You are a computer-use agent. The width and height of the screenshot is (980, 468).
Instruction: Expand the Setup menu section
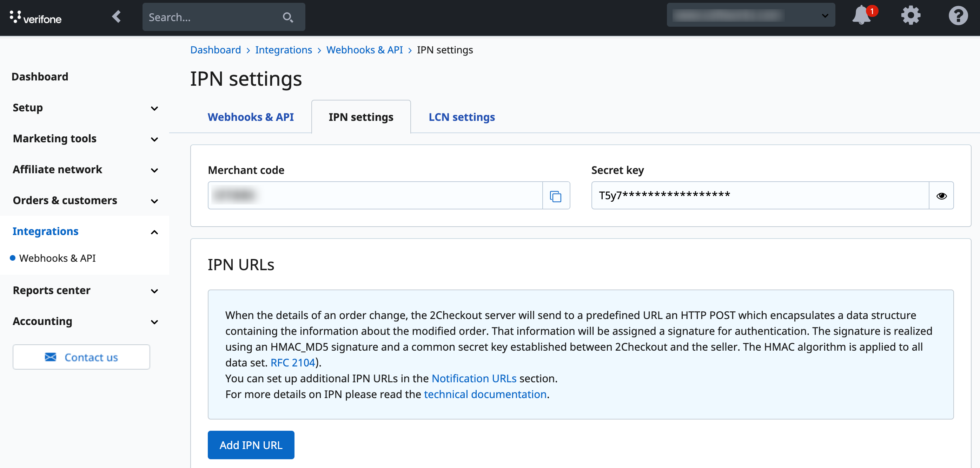coord(85,108)
